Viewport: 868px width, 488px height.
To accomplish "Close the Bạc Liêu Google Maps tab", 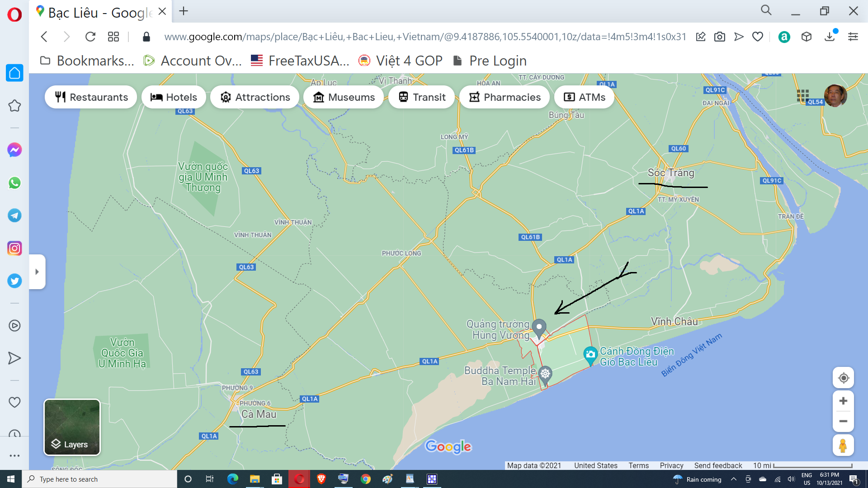I will [x=162, y=12].
